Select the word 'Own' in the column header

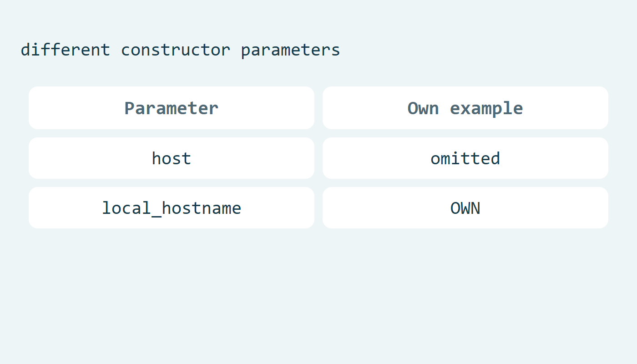click(423, 108)
